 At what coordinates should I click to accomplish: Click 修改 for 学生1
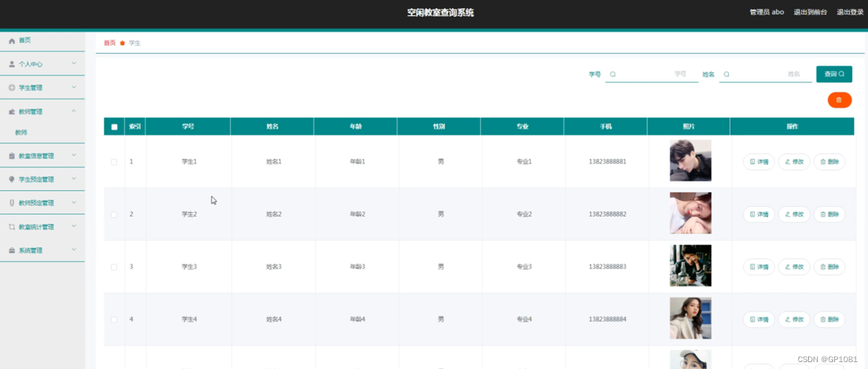click(794, 162)
